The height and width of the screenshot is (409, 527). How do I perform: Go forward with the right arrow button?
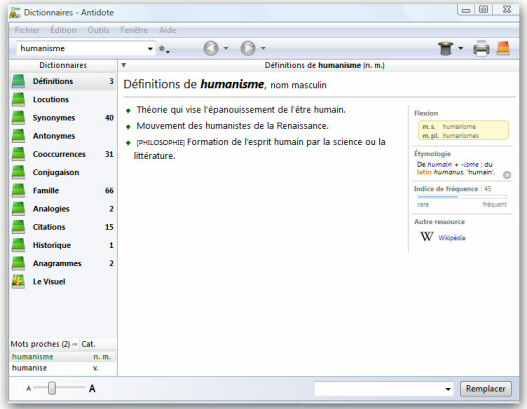click(248, 48)
